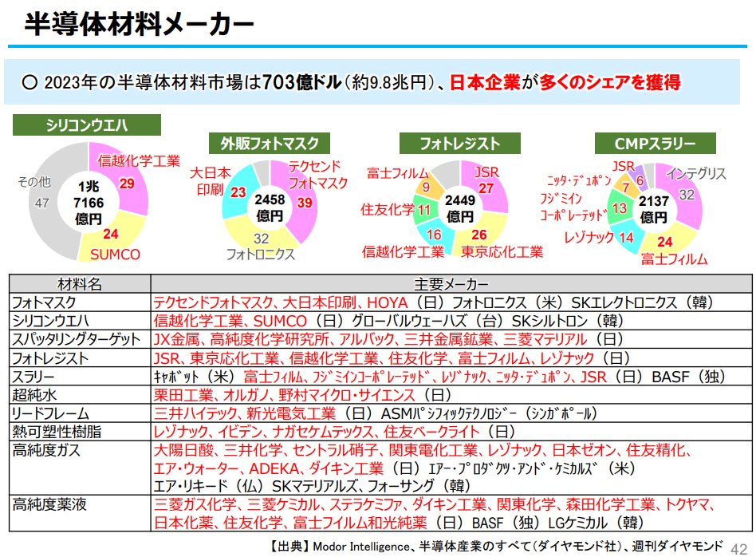
Task: Click the 超純水 row name cell
Action: 80,395
